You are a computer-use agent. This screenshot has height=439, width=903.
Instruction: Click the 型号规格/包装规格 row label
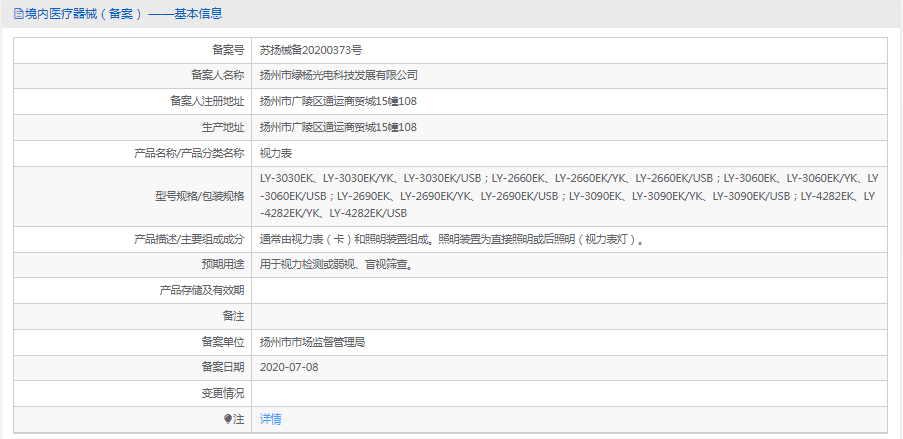point(199,195)
